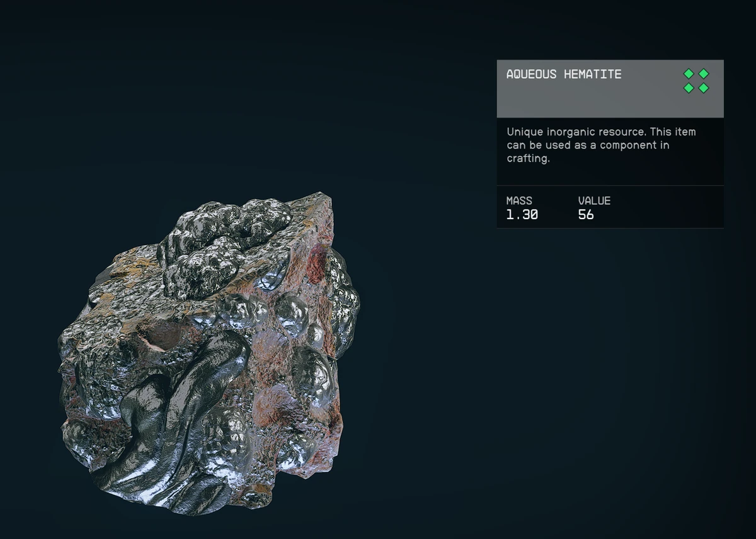Image resolution: width=756 pixels, height=539 pixels.
Task: Click the bottom-right green rarity diamond icon
Action: (x=704, y=88)
